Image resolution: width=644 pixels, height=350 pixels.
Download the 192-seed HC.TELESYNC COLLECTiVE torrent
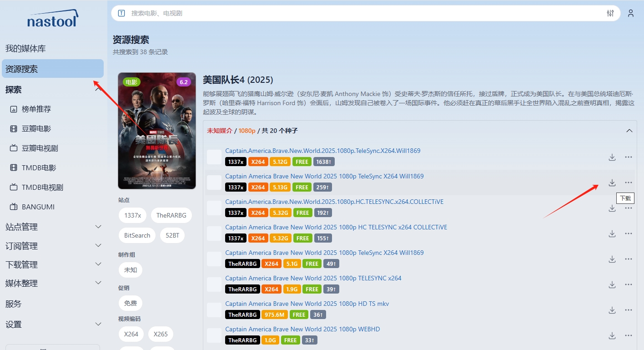(612, 208)
